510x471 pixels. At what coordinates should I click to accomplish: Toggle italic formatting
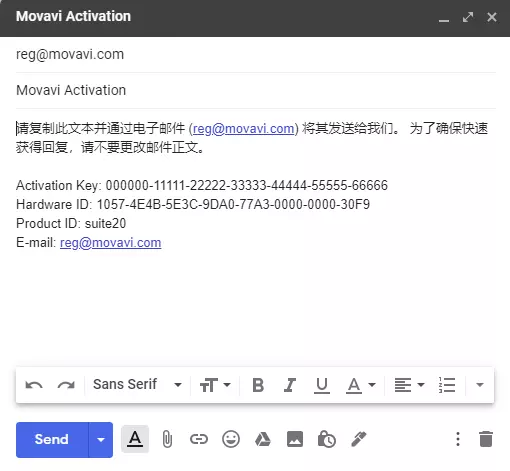290,385
